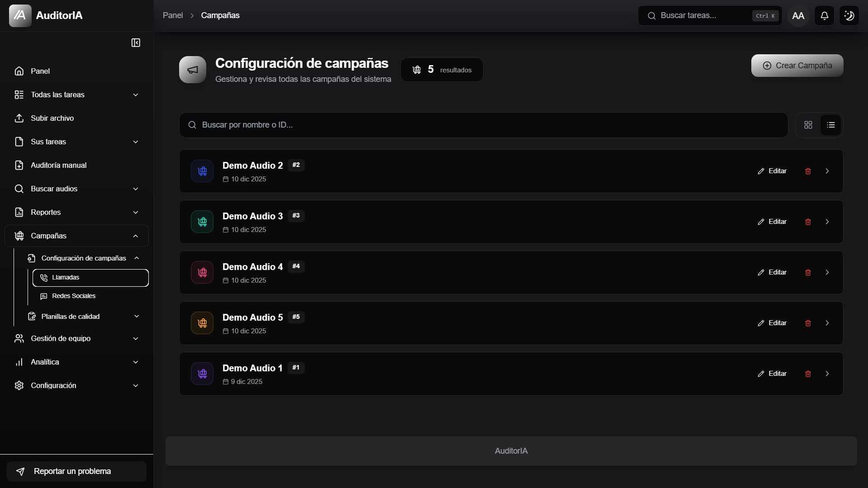868x488 pixels.
Task: Open Demo Audio 3 details chevron
Action: coord(827,222)
